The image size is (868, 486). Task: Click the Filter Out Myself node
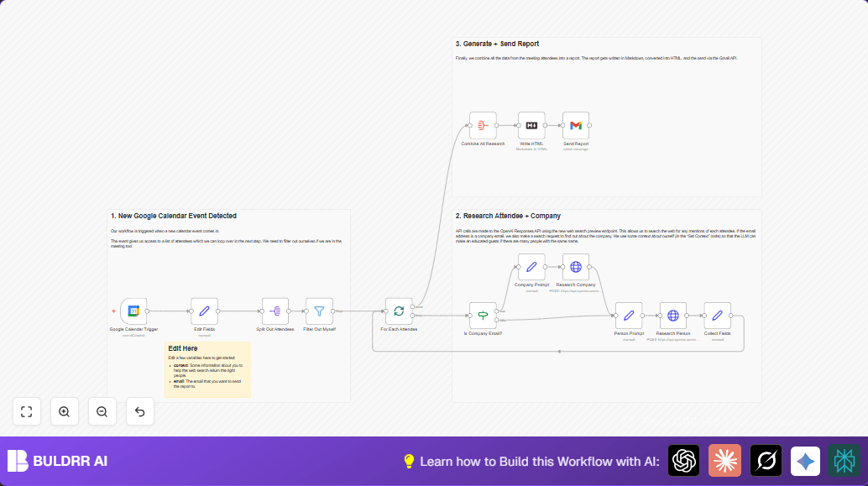click(319, 311)
